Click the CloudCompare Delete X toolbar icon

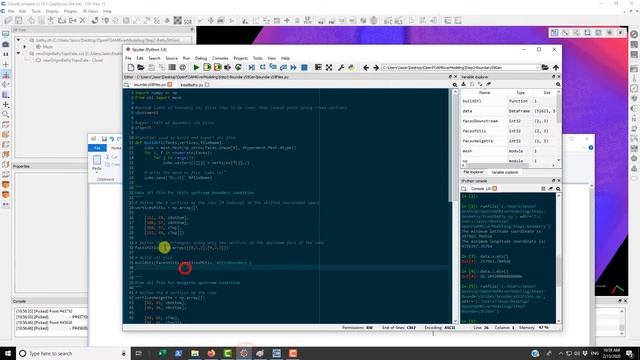pyautogui.click(x=82, y=20)
